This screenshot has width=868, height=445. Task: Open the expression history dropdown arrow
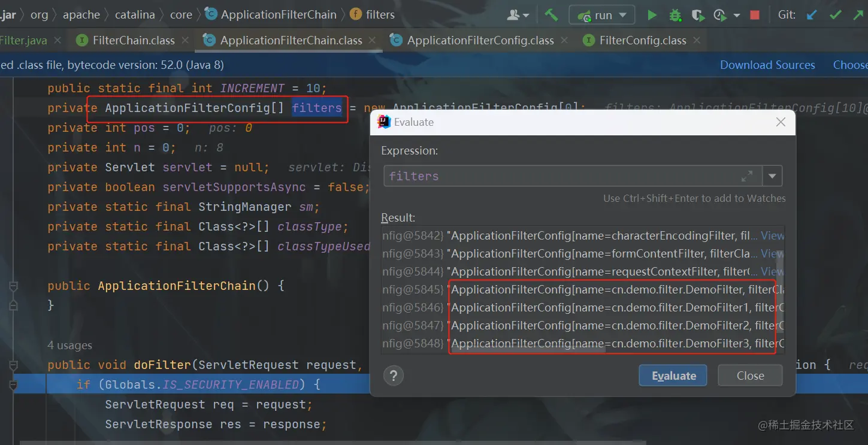772,176
